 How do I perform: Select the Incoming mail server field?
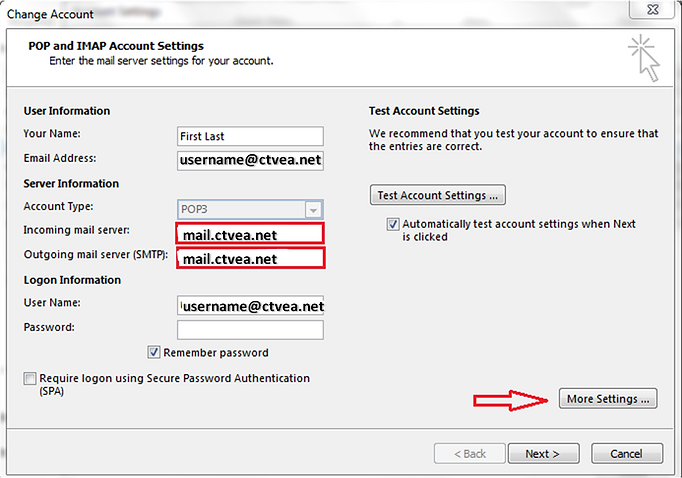pyautogui.click(x=250, y=234)
